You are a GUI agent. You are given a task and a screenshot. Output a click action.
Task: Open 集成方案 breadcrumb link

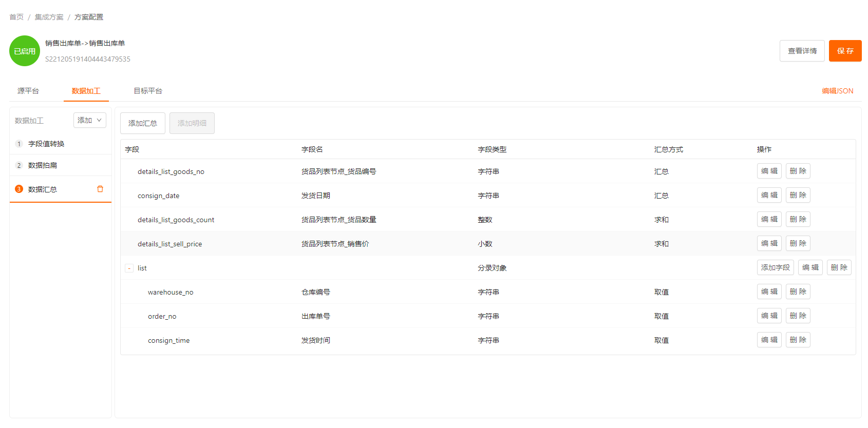pos(49,17)
